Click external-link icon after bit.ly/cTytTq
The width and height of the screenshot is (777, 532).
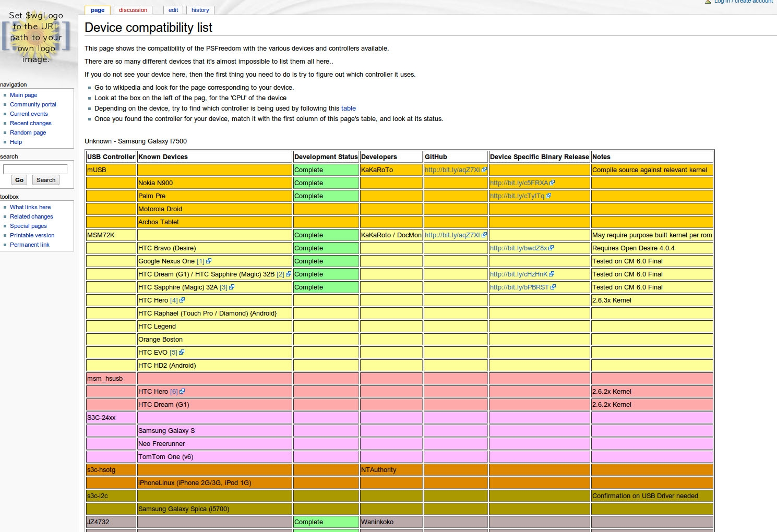click(548, 196)
